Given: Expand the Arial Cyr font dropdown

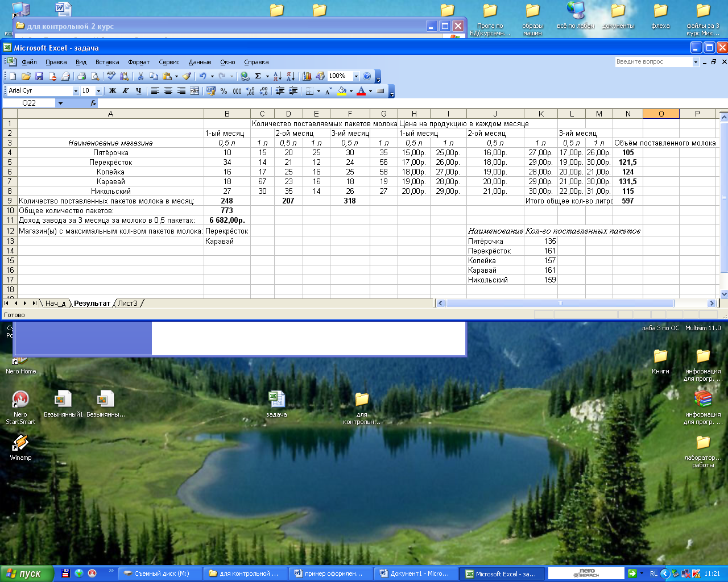Looking at the screenshot, I should click(76, 91).
